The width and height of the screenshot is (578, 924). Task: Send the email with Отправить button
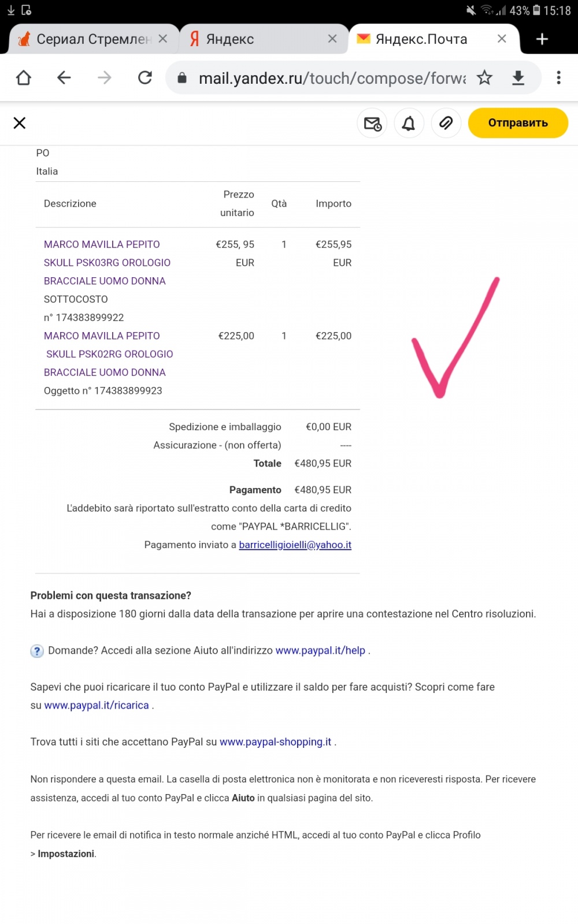(x=518, y=123)
